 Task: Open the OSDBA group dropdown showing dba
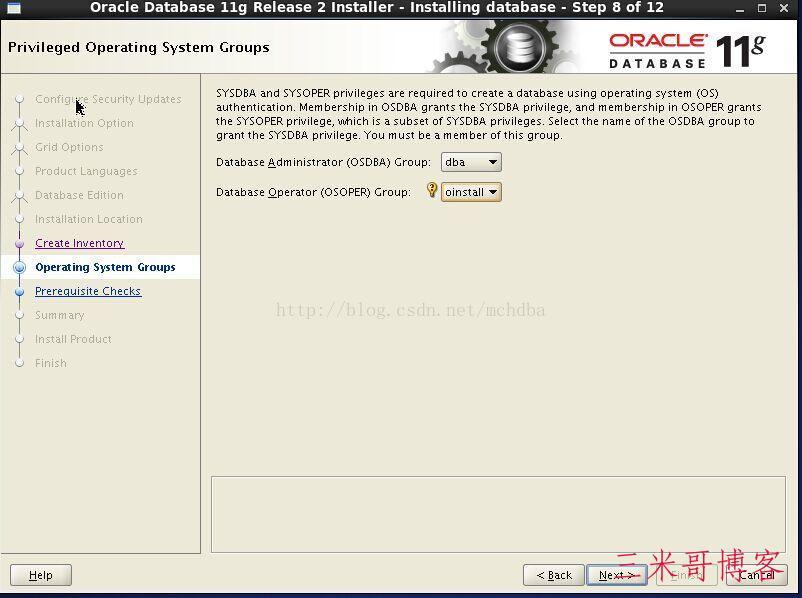[471, 162]
